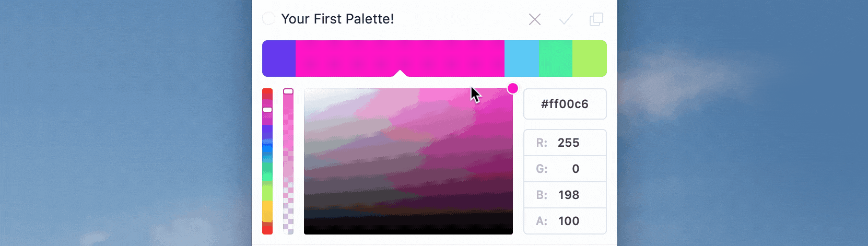Click the hex field showing #ff00c6

(565, 104)
